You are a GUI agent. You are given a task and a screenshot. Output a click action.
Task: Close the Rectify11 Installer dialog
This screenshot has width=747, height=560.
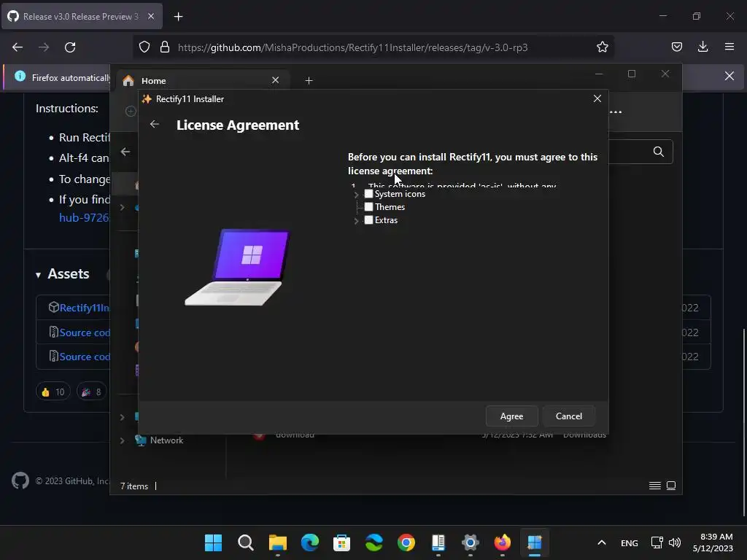click(597, 98)
